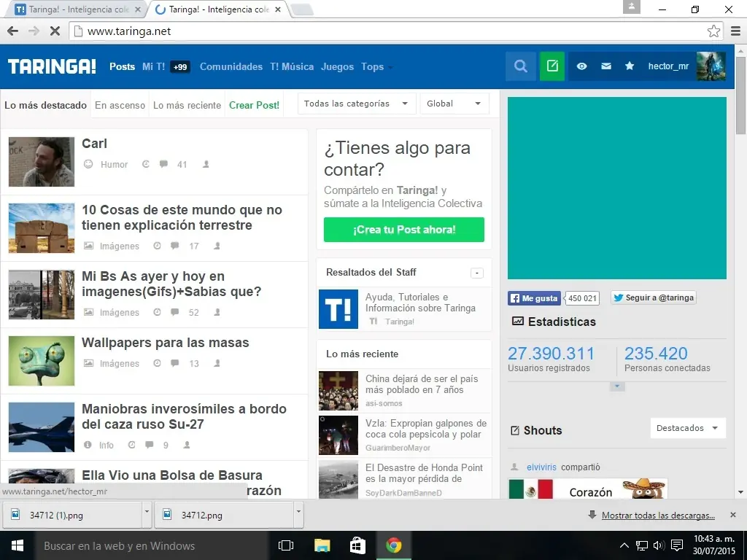Go back with the browser back arrow
The image size is (747, 560).
[13, 31]
